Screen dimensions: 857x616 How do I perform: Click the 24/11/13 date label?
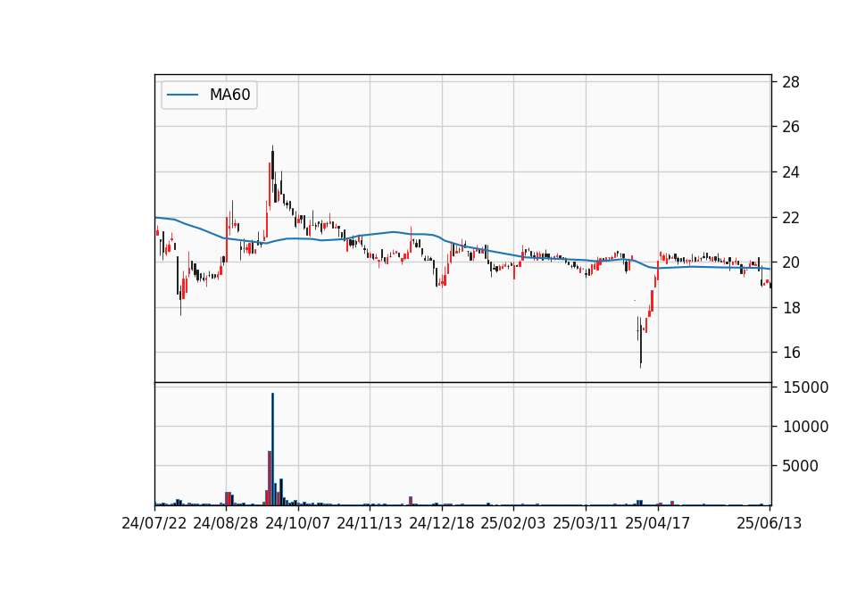pyautogui.click(x=370, y=523)
